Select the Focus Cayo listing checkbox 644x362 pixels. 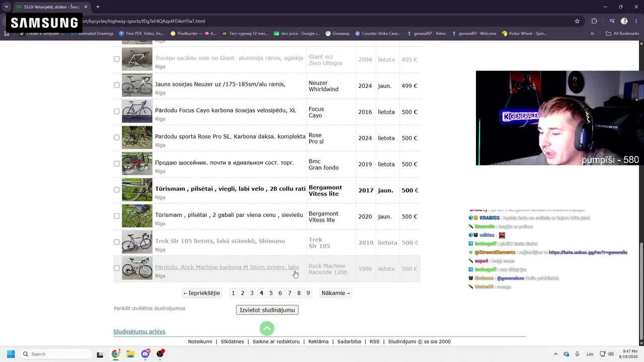[x=117, y=111]
